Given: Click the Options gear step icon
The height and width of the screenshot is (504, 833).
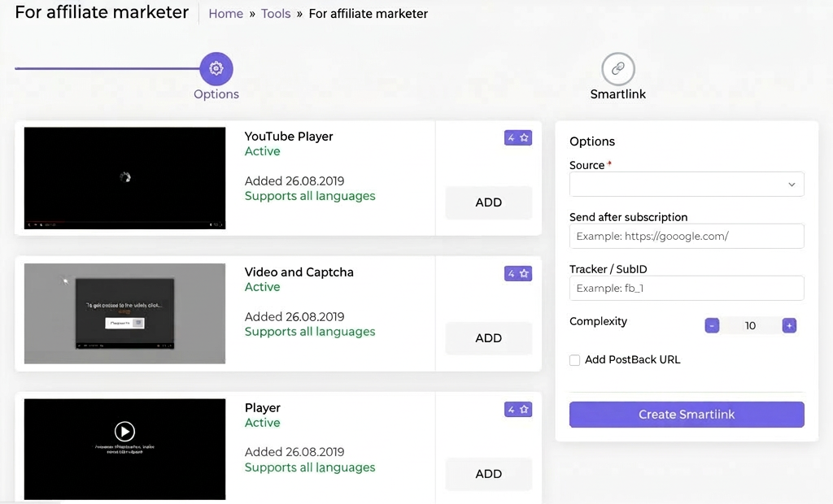Looking at the screenshot, I should click(216, 68).
